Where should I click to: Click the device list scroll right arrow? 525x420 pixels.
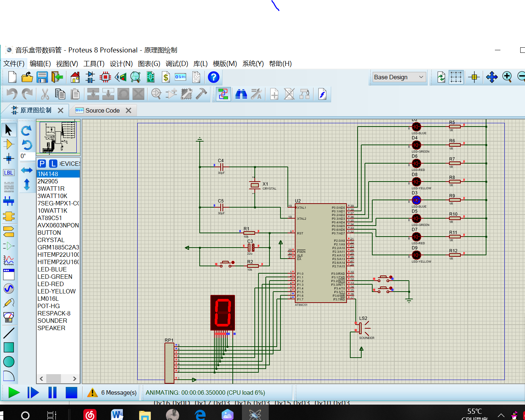tap(75, 379)
